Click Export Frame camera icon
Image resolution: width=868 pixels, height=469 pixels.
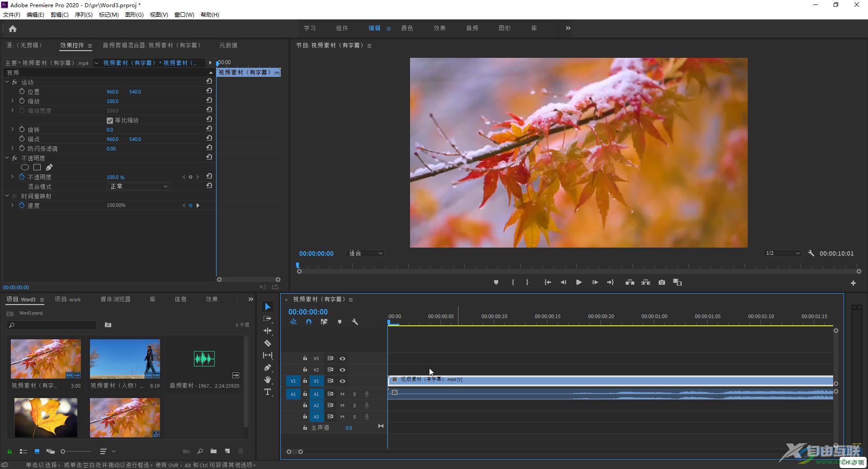point(662,282)
